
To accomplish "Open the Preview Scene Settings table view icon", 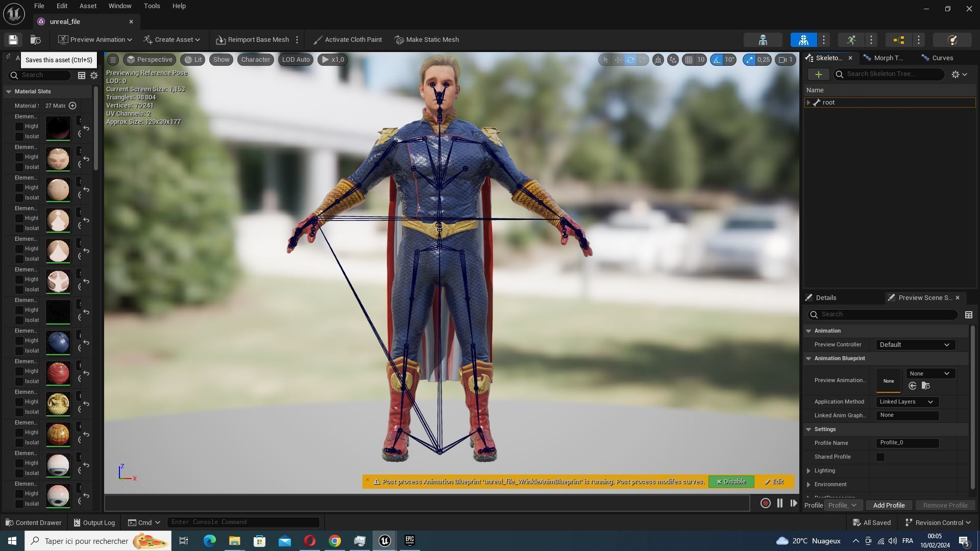I will coord(968,315).
